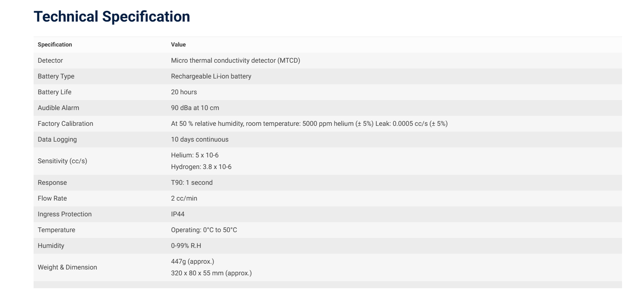Click the 20 hours battery life value
Viewport: 644px width, 294px height.
tap(184, 92)
